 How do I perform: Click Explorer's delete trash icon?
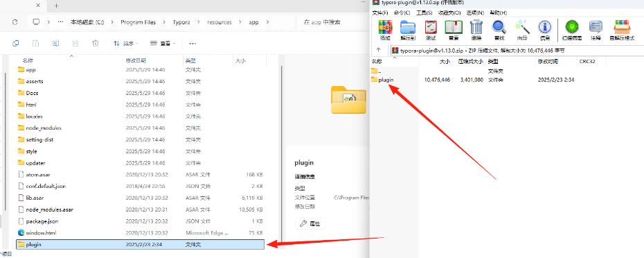tap(96, 43)
